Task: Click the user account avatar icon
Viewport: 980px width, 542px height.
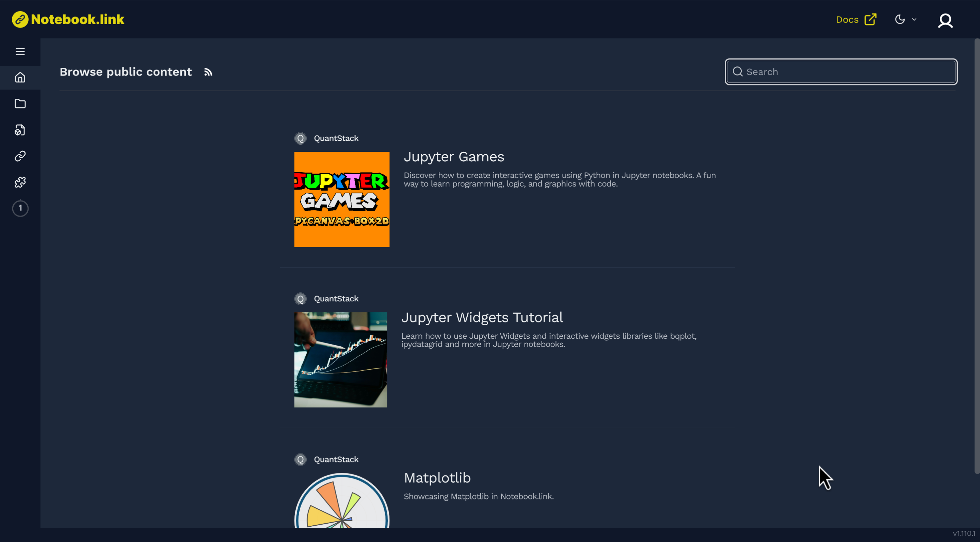Action: tap(945, 20)
